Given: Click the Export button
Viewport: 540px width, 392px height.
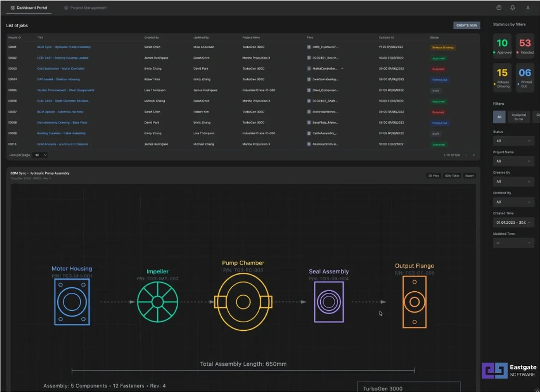Looking at the screenshot, I should tap(469, 176).
